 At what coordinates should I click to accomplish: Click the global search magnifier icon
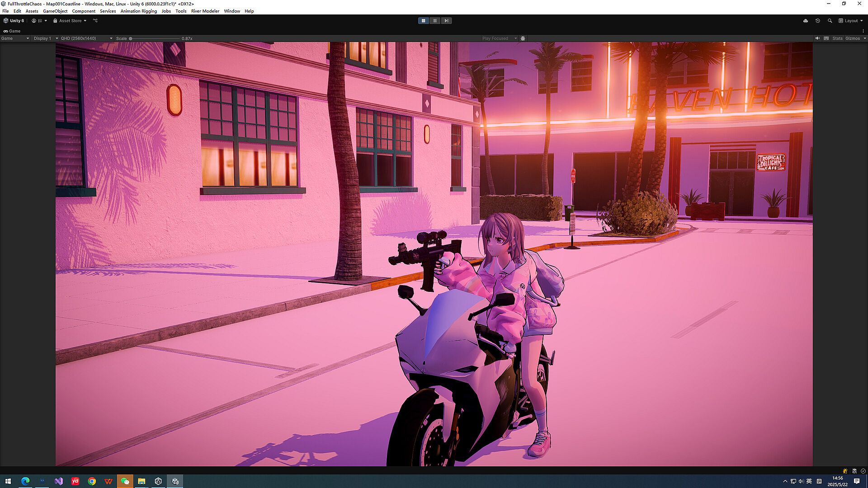(830, 21)
